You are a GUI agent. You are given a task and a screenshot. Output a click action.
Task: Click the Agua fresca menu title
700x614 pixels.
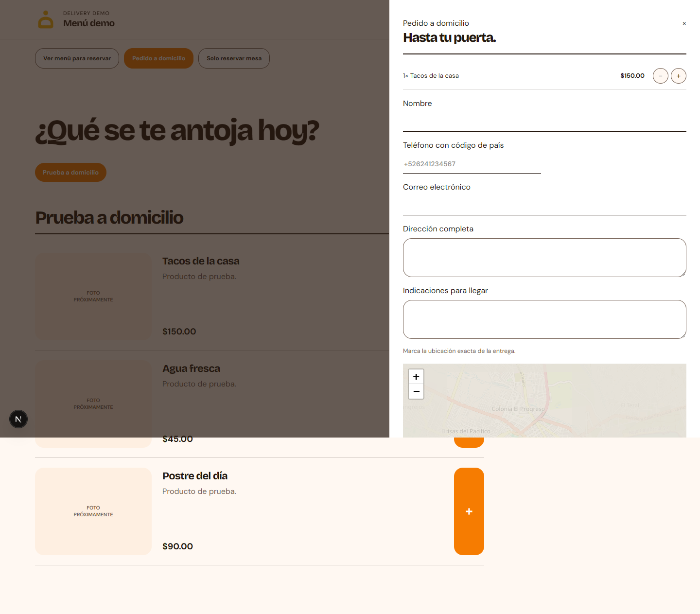coord(191,368)
